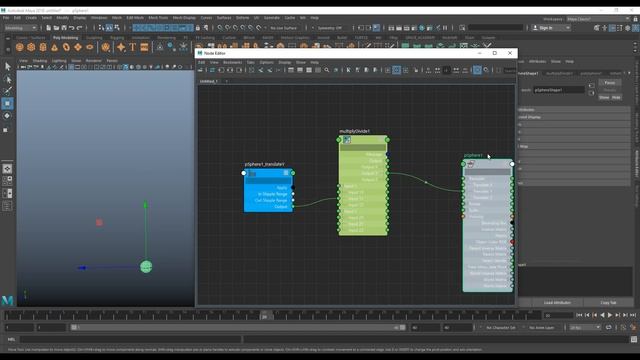
Task: Toggle lock current selection padlock
Action: pos(198,28)
